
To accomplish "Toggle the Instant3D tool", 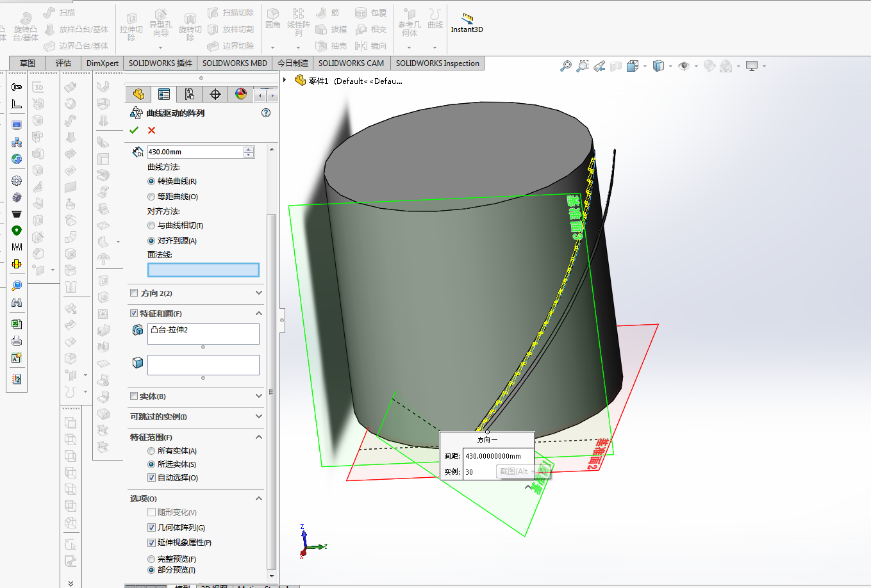I will pos(467,23).
